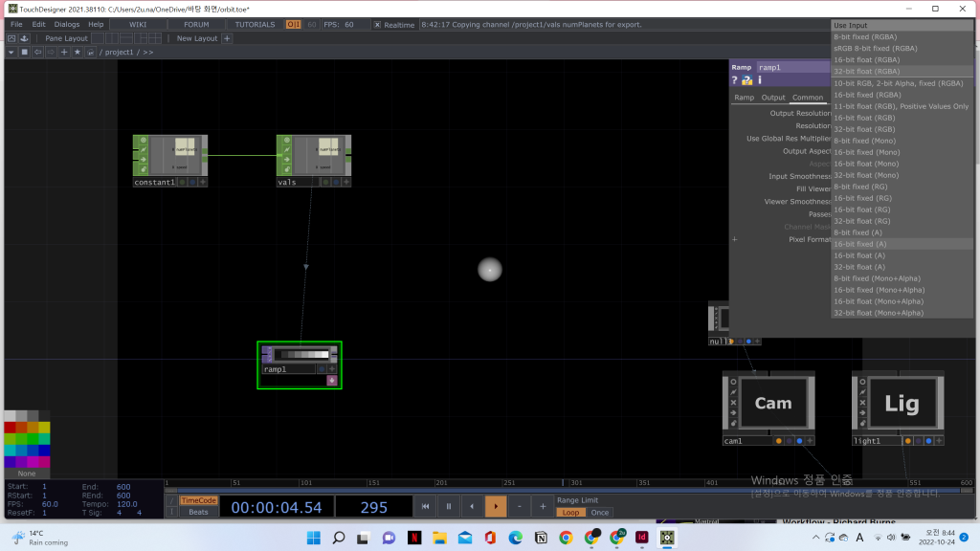Select 32-bit float (Mono+Alpha) option
Screen dimensions: 980x551
(902, 313)
